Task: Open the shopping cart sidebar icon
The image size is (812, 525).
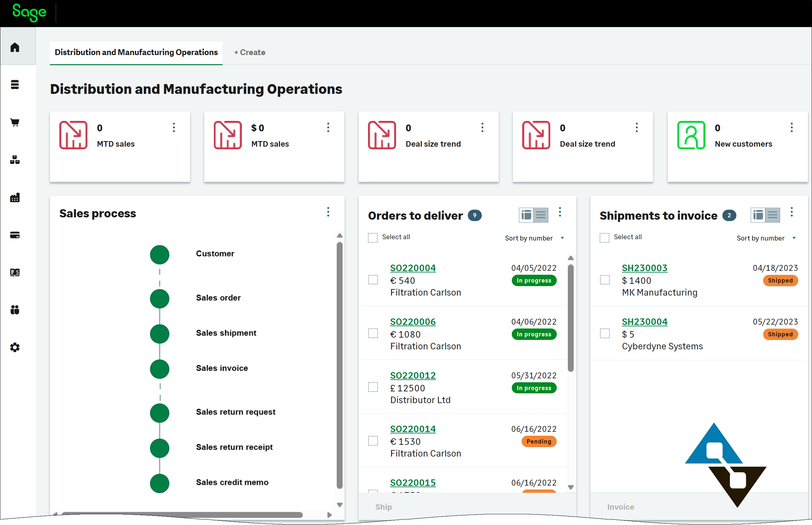Action: coord(15,122)
